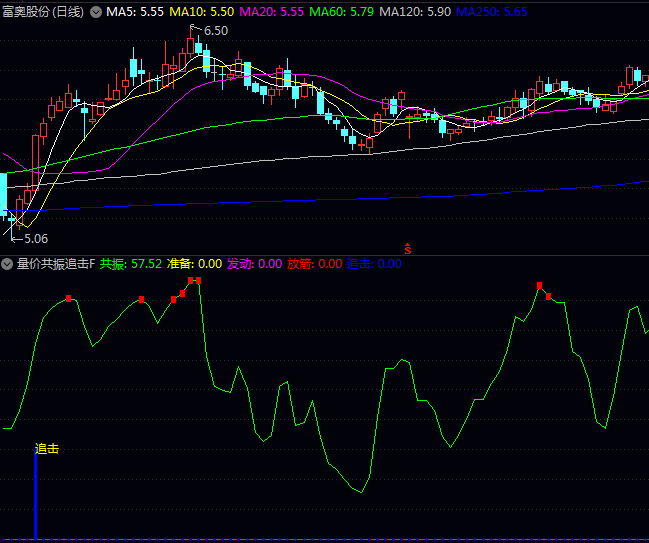Click the 准备 value label

coord(195,264)
